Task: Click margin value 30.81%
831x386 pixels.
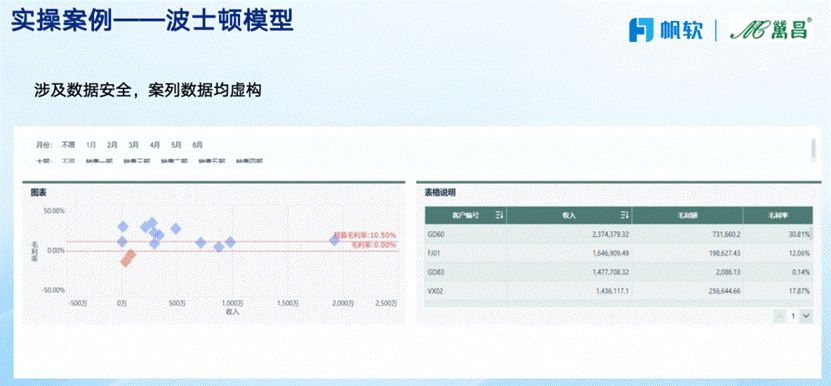Action: pos(800,234)
